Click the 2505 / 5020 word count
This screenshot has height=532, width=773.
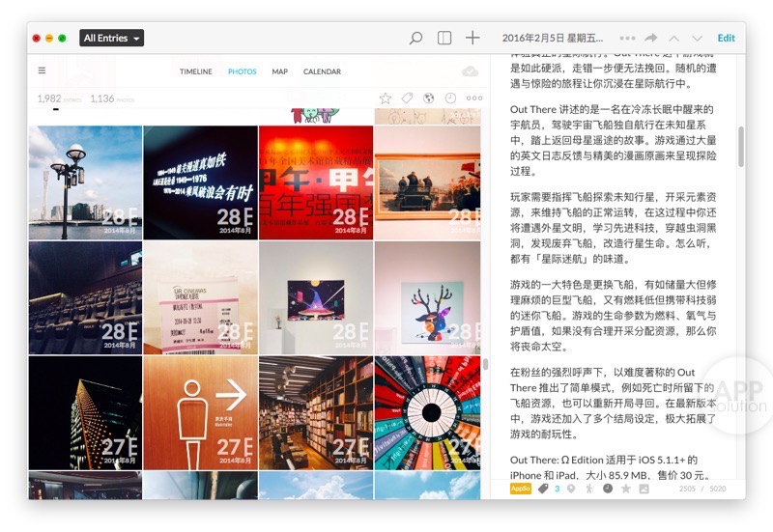point(702,489)
